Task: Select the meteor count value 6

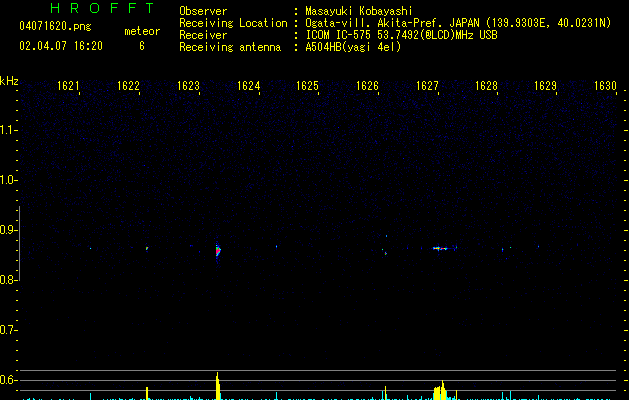Action: (x=142, y=46)
